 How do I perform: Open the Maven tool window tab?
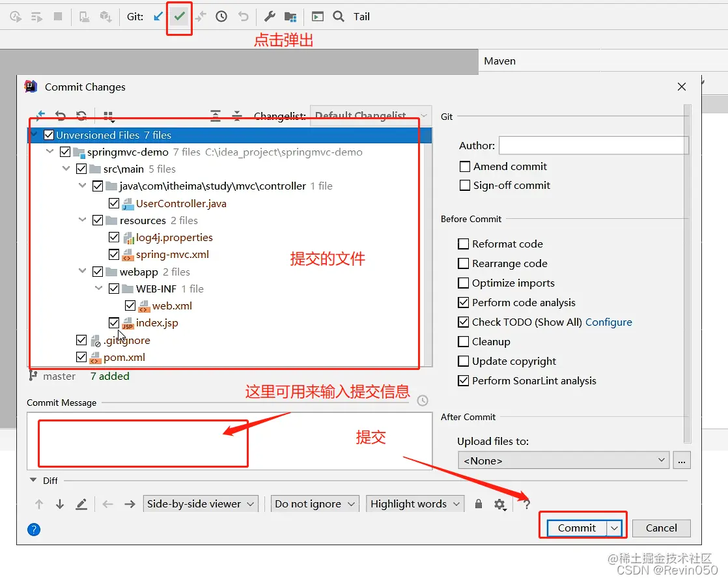499,61
